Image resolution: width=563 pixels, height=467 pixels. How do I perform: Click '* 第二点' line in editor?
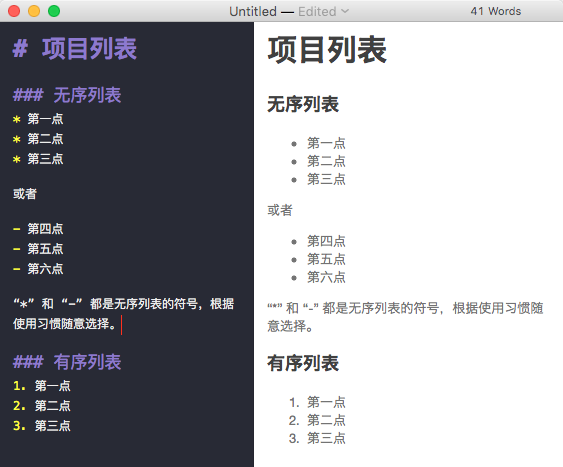38,139
